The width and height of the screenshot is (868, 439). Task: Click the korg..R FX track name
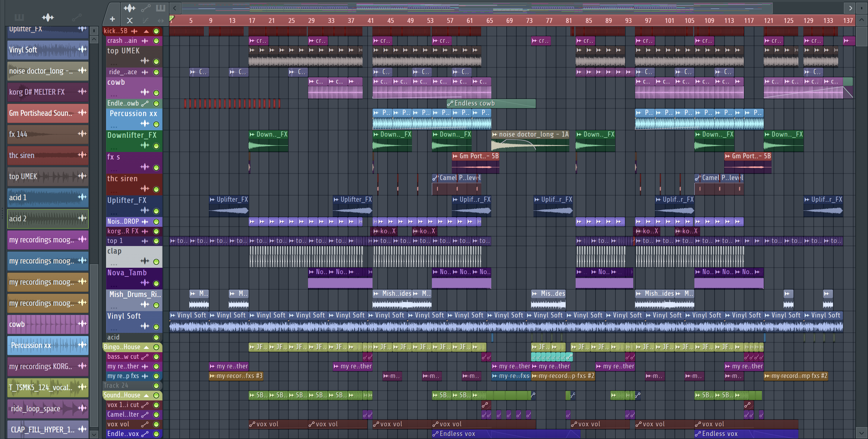point(123,231)
